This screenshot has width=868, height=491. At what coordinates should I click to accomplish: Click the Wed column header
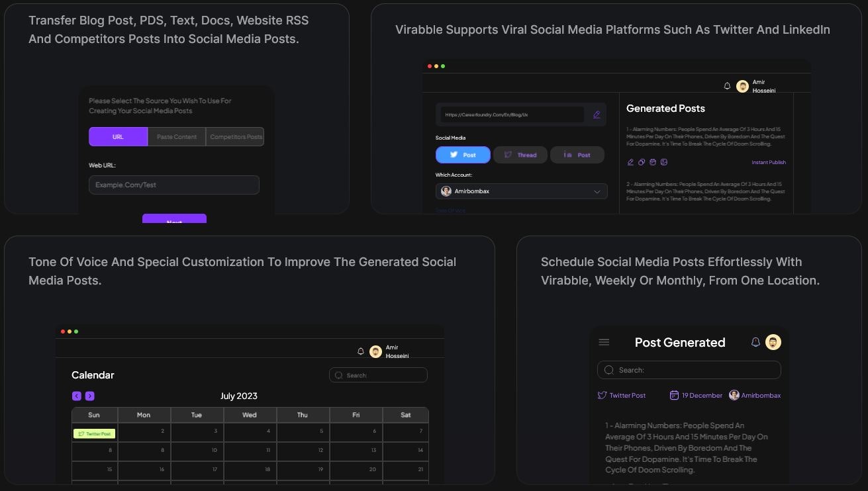click(250, 415)
